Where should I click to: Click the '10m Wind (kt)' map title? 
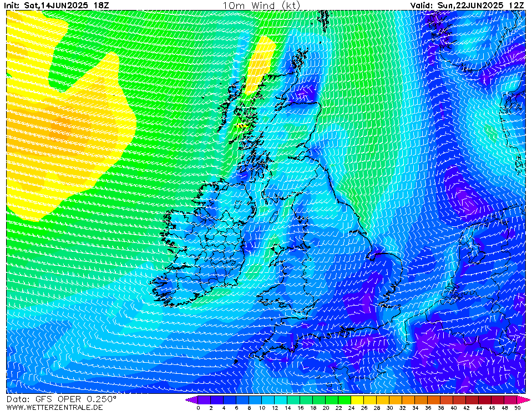pos(261,6)
